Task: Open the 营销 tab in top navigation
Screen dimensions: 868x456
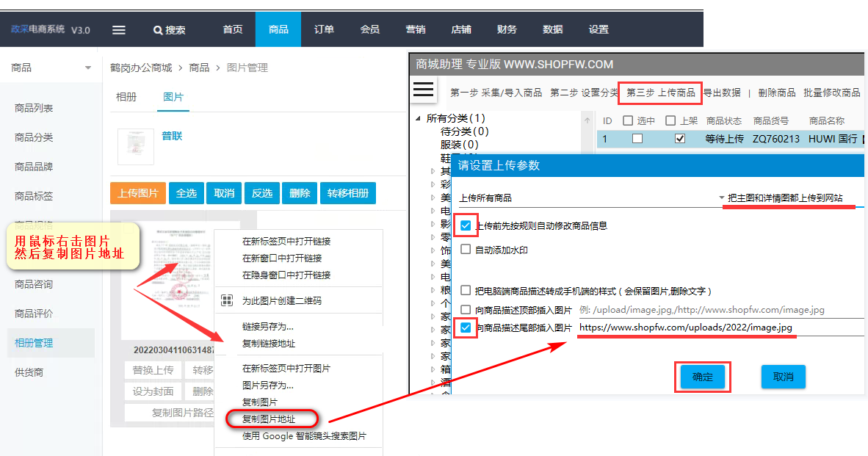Action: point(415,29)
